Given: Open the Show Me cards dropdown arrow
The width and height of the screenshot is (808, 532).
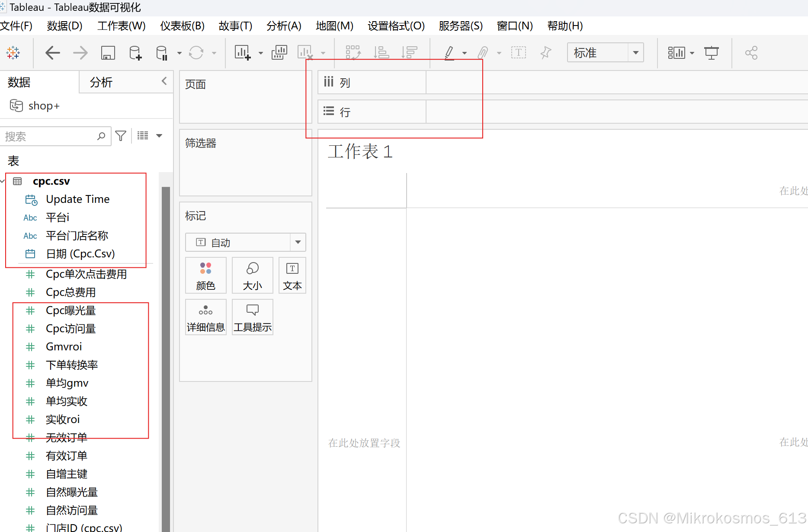Looking at the screenshot, I should (x=692, y=53).
